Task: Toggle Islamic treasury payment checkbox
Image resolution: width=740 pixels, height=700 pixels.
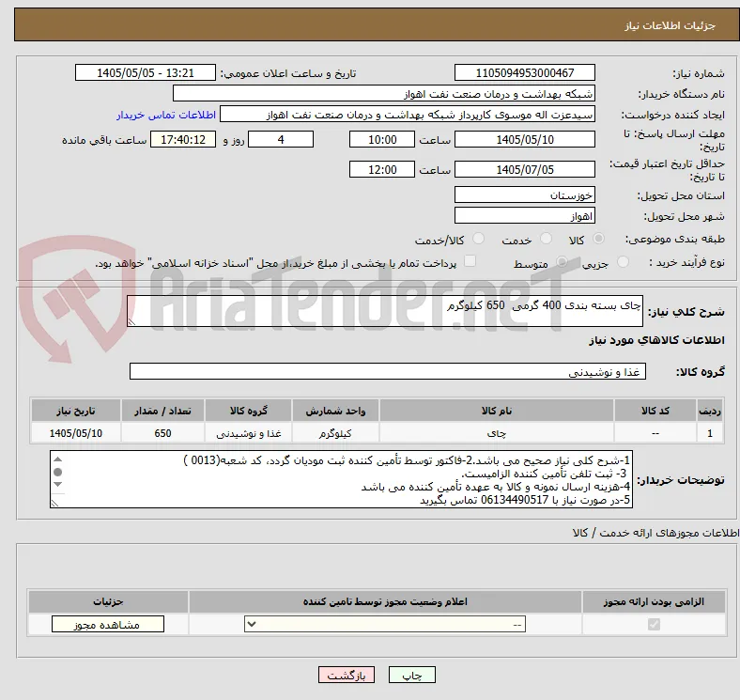Action: pos(470,261)
